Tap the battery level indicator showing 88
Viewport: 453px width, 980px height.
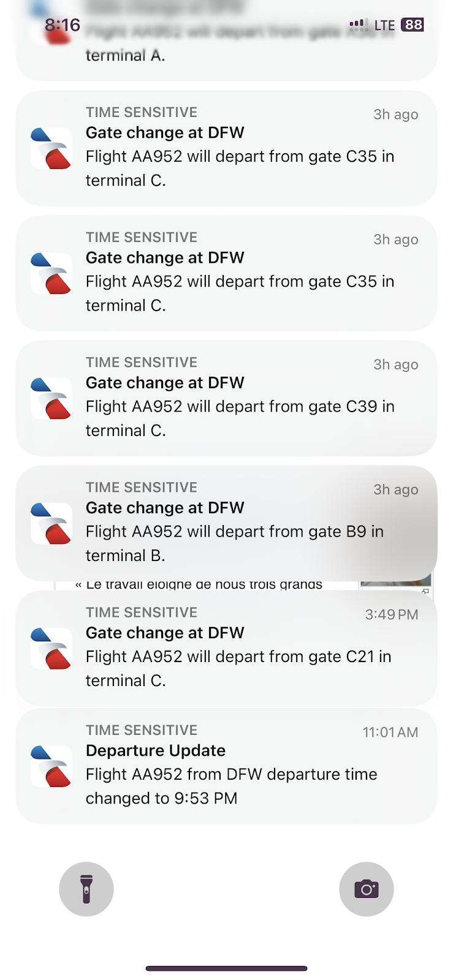coord(413,24)
